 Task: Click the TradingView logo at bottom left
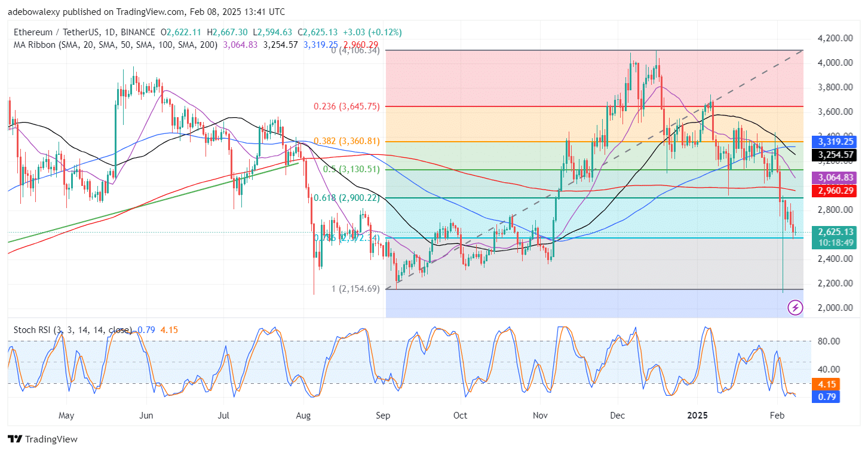(x=42, y=439)
